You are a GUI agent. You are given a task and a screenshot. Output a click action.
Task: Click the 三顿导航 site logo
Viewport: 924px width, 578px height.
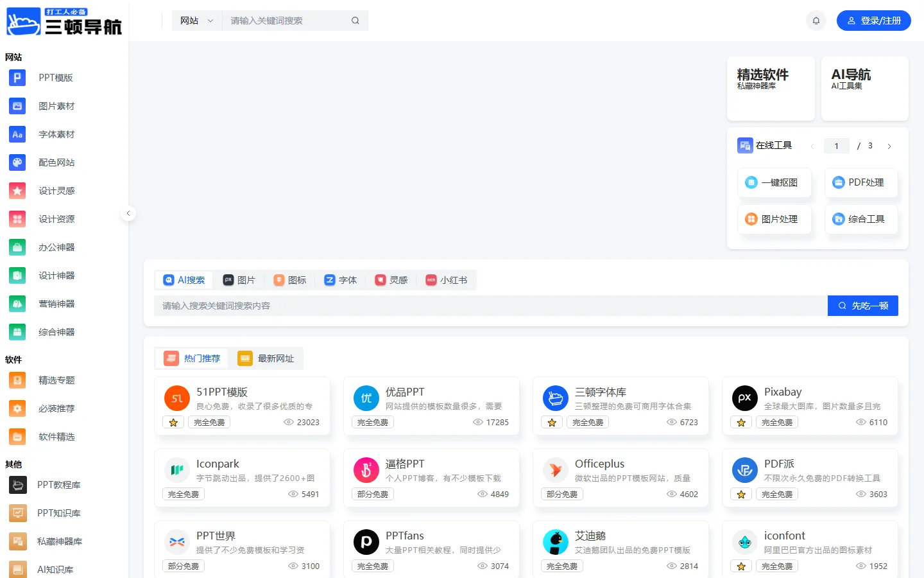coord(64,22)
